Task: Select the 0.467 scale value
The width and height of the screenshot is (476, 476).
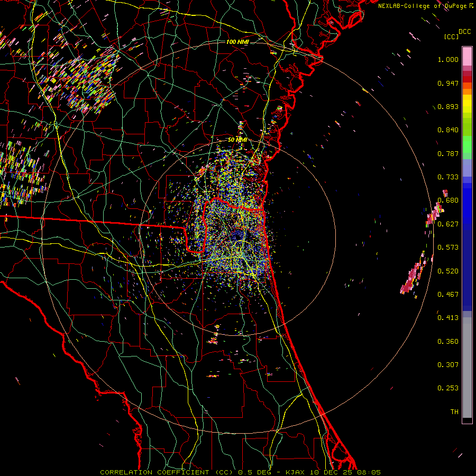Action: coord(448,295)
